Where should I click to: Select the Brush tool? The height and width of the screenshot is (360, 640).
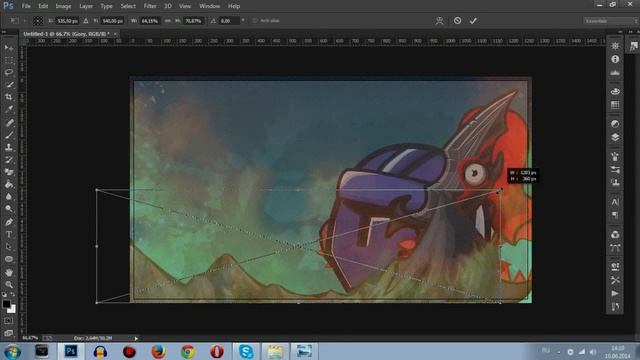(9, 135)
